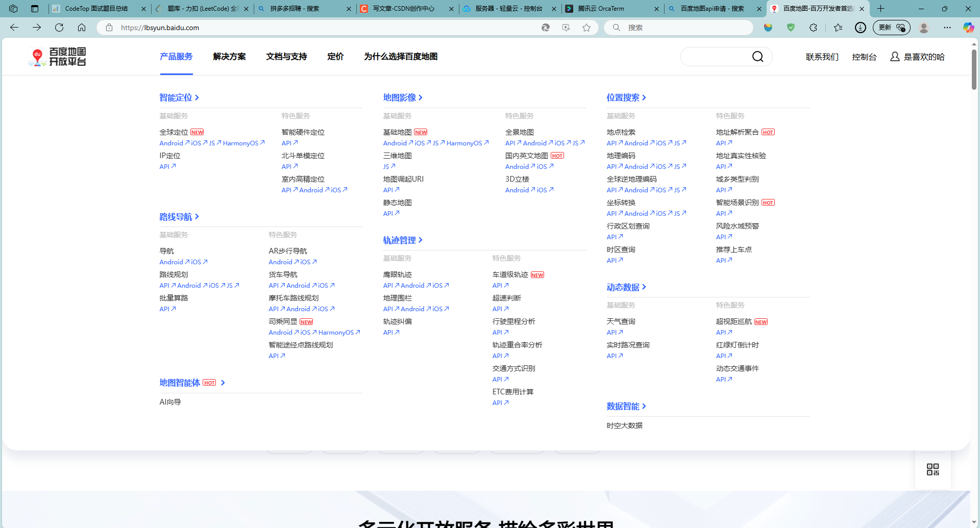The height and width of the screenshot is (528, 980).
Task: Open browser extensions puzzle icon
Action: pyautogui.click(x=813, y=28)
